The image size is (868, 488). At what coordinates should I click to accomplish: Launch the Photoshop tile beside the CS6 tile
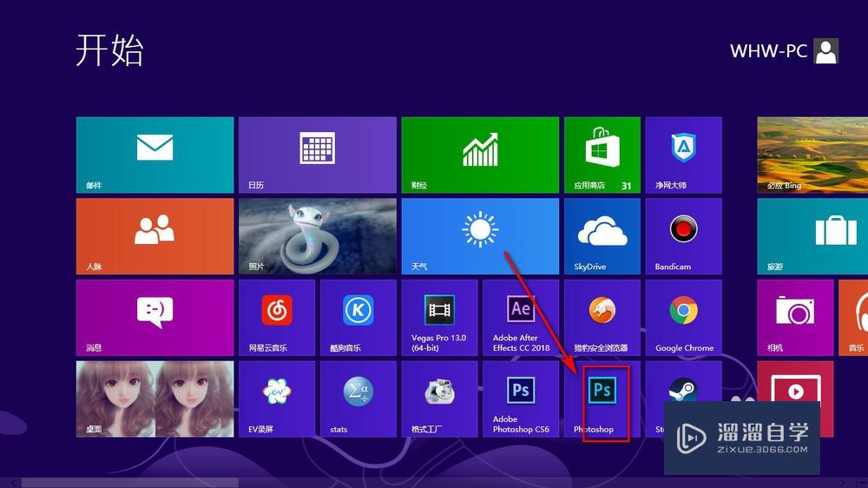tap(602, 399)
